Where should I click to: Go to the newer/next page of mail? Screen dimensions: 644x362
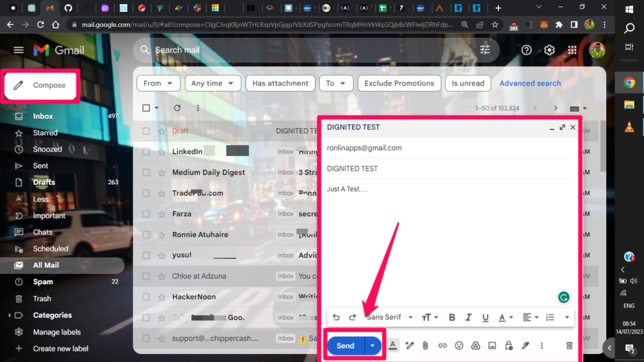tap(556, 108)
